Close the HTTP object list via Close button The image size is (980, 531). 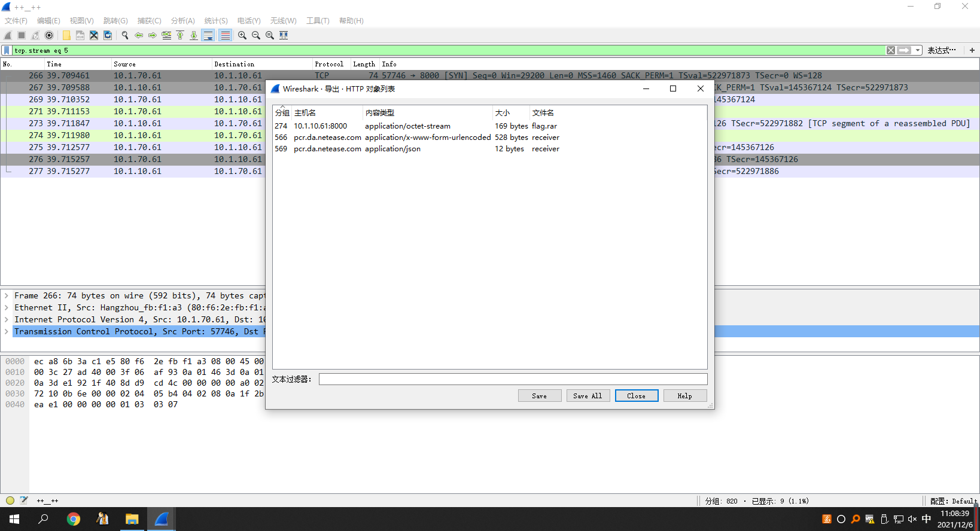click(637, 396)
